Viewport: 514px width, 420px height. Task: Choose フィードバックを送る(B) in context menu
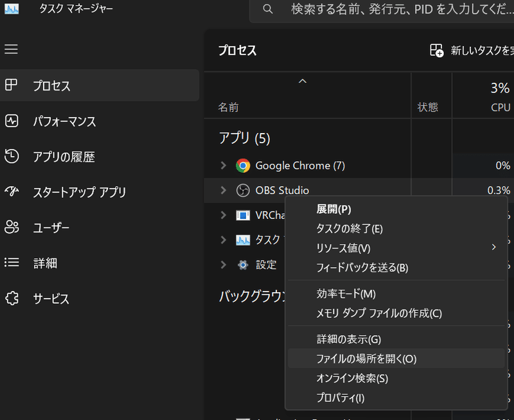(396, 268)
